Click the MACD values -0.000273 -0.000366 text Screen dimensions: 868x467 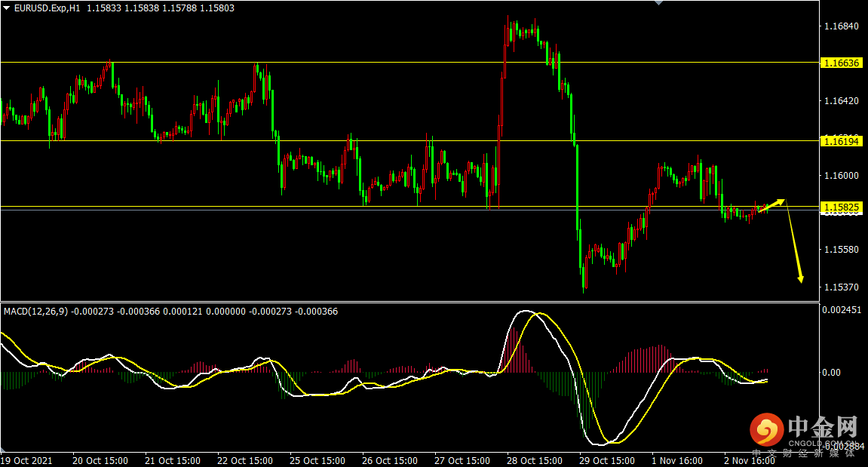click(115, 312)
